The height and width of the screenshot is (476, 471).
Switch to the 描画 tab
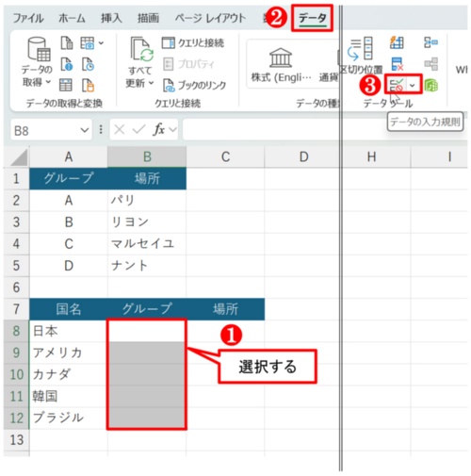(148, 18)
